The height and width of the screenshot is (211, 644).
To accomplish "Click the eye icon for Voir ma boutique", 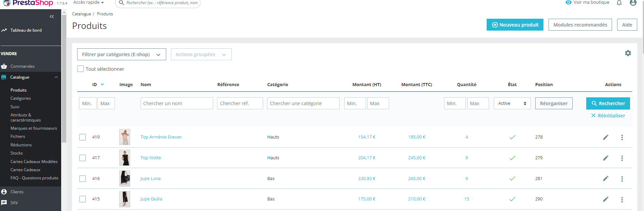I will (x=568, y=2).
